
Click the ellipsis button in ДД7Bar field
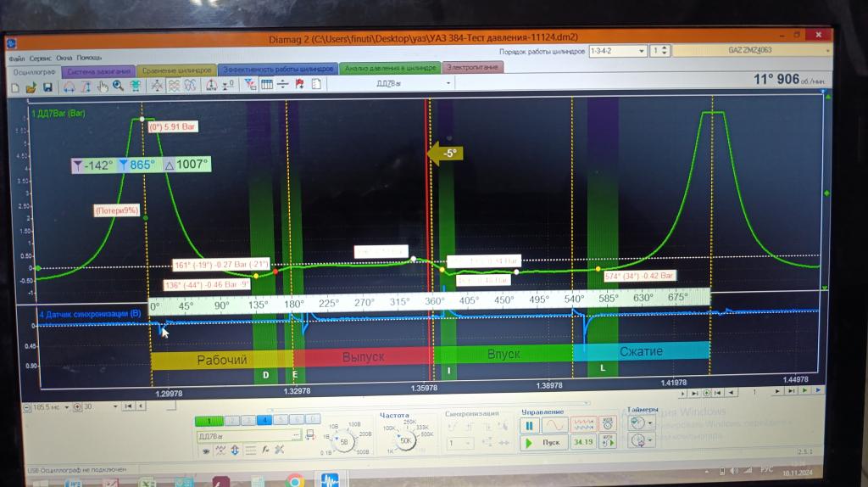tap(297, 435)
